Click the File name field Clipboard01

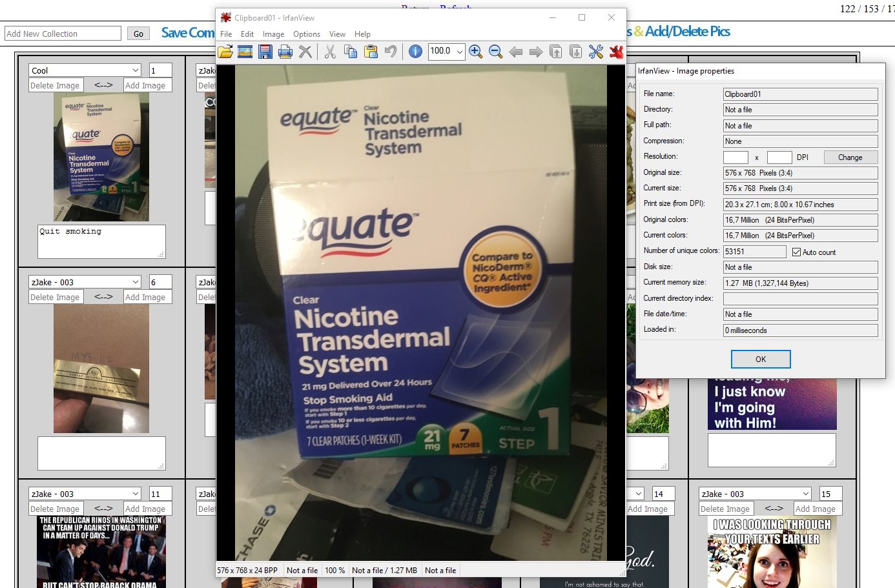pyautogui.click(x=801, y=94)
